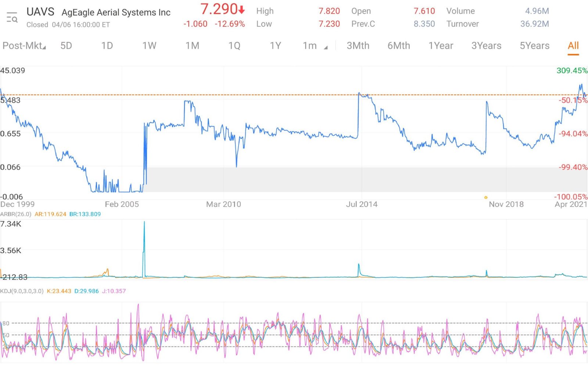Click the 309.45% percentage axis label
Screen dimensions: 588x367
[572, 71]
